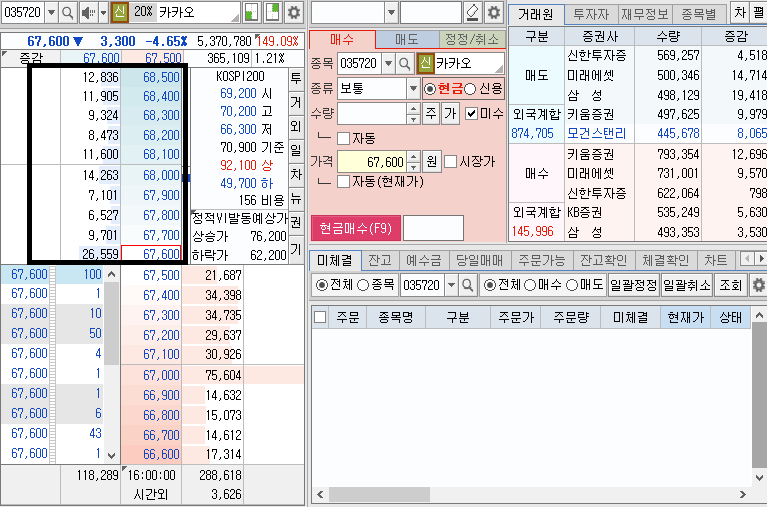
Task: Click the 권 vertical side tab
Action: [296, 223]
